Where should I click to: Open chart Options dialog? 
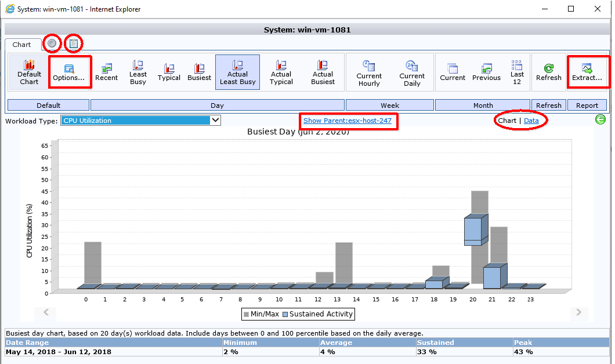69,72
